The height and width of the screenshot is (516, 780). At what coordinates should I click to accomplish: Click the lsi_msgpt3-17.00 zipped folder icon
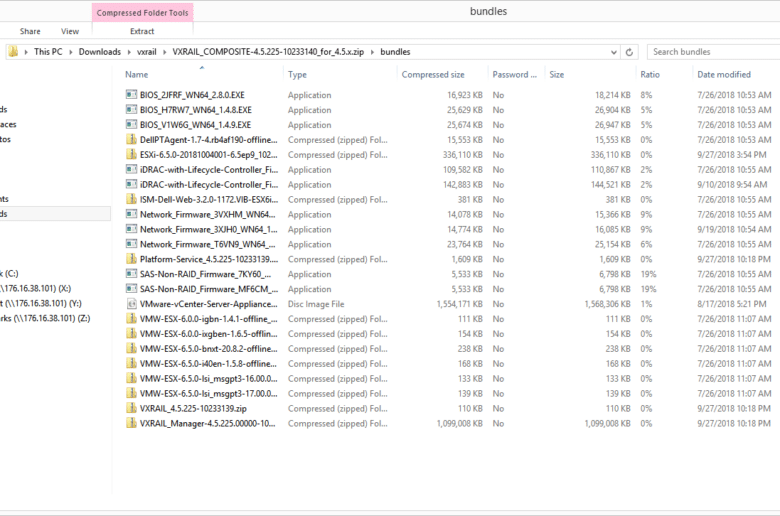click(131, 393)
